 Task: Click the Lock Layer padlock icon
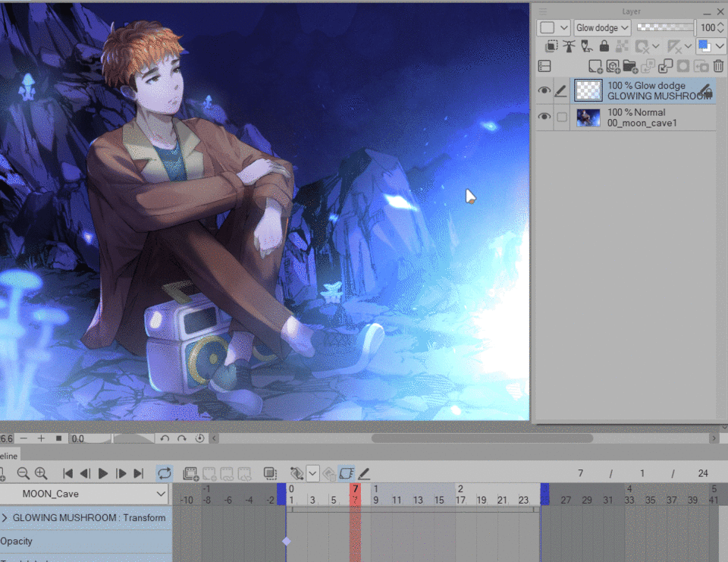pos(604,47)
